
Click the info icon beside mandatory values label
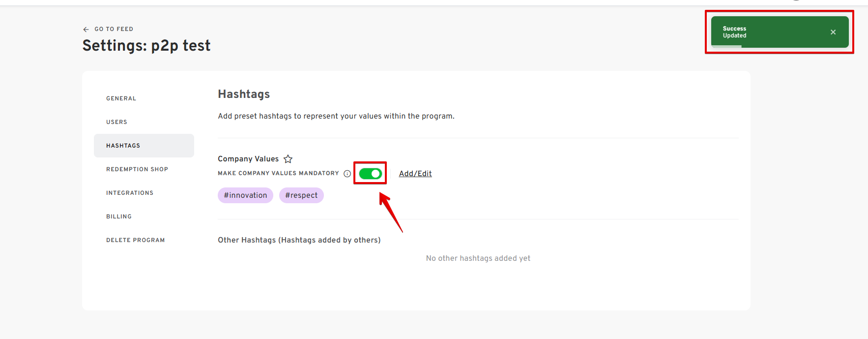coord(347,174)
